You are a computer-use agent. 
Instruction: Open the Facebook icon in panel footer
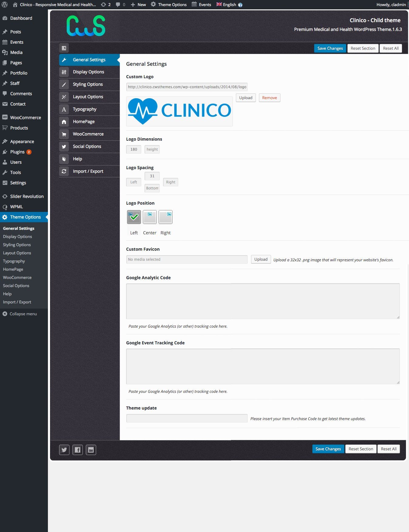point(78,450)
